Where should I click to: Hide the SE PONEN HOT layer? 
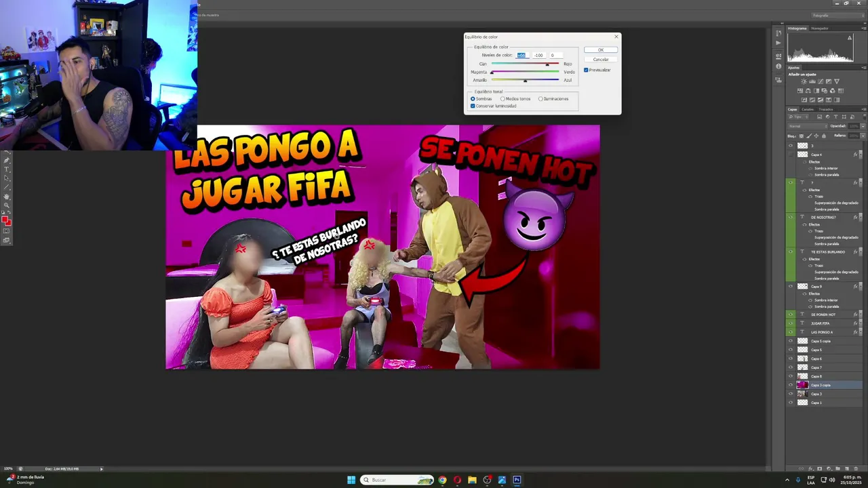tap(791, 314)
